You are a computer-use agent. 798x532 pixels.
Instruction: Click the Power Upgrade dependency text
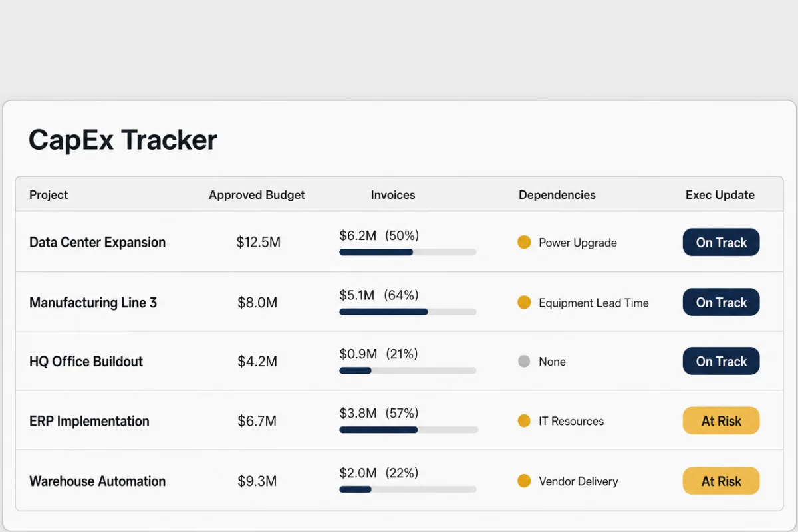click(x=578, y=243)
